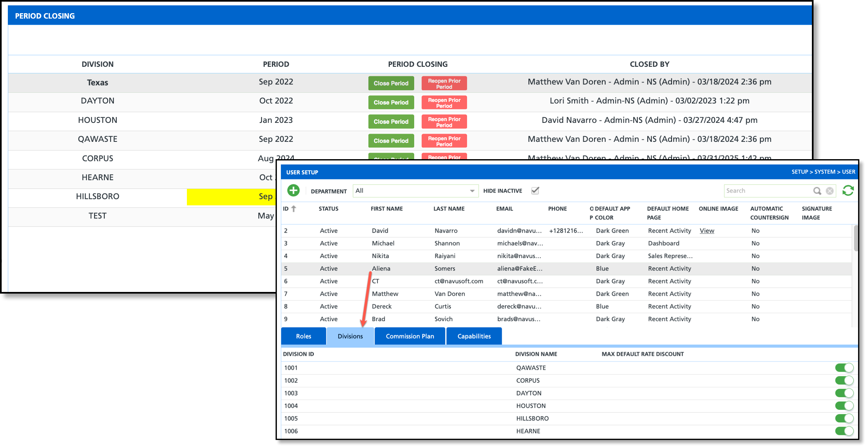The height and width of the screenshot is (447, 868).
Task: Toggle off the QAWASTE division switch
Action: (844, 368)
